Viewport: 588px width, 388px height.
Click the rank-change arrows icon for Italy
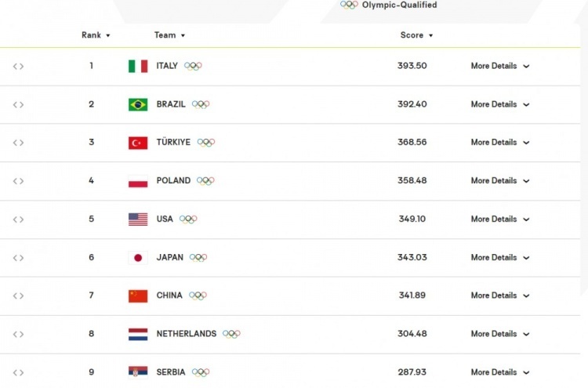pos(18,67)
